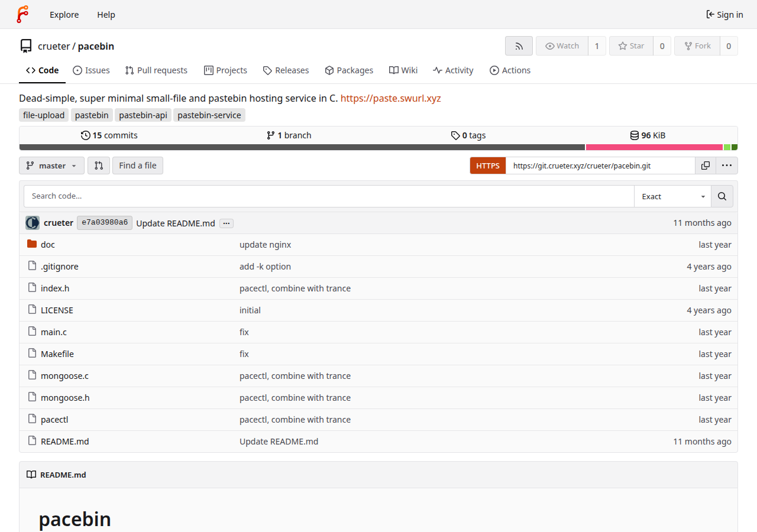Click into the Search code field
Image resolution: width=757 pixels, height=532 pixels.
pyautogui.click(x=329, y=196)
